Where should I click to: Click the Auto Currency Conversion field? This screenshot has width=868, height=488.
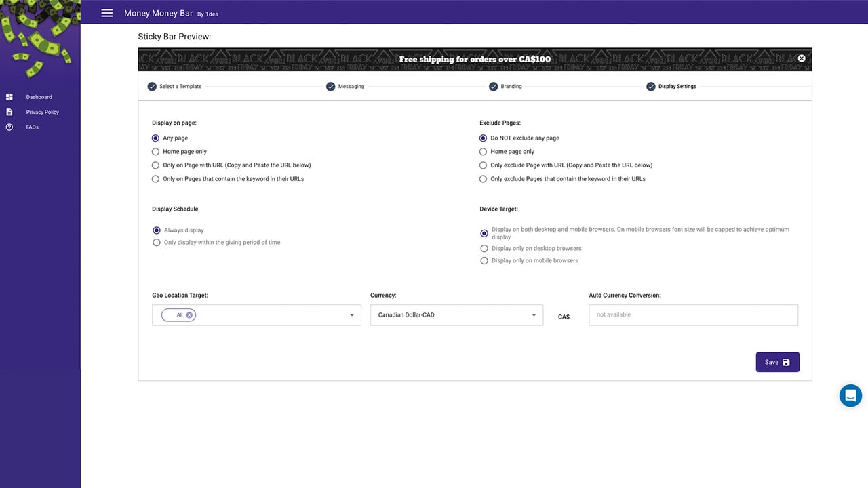pyautogui.click(x=693, y=315)
